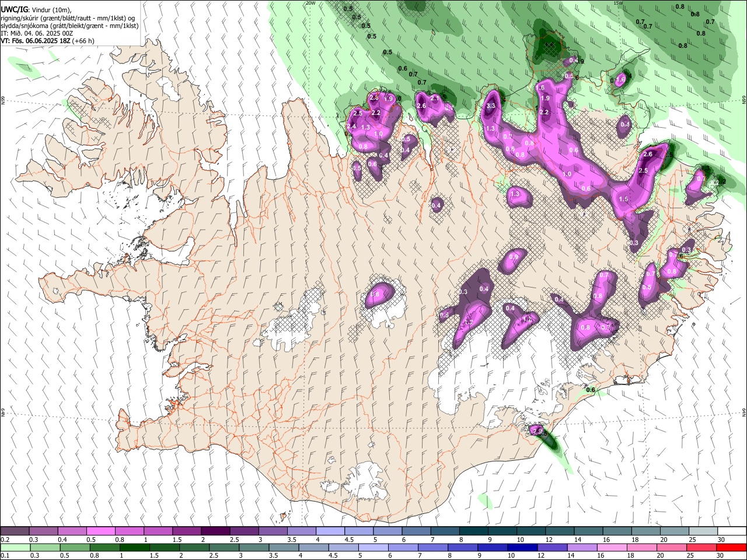Click the 15W longitude label at the top edge
This screenshot has width=747, height=560.
[619, 3]
